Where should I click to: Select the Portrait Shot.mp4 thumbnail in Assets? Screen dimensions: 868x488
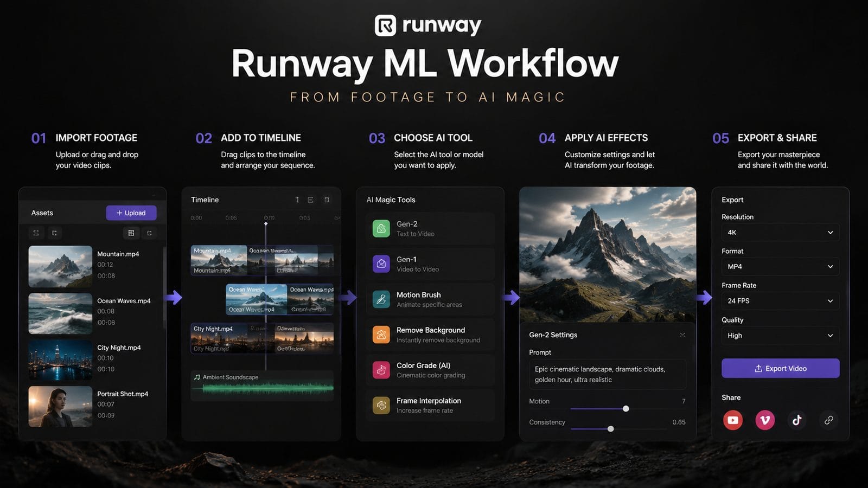click(x=60, y=406)
